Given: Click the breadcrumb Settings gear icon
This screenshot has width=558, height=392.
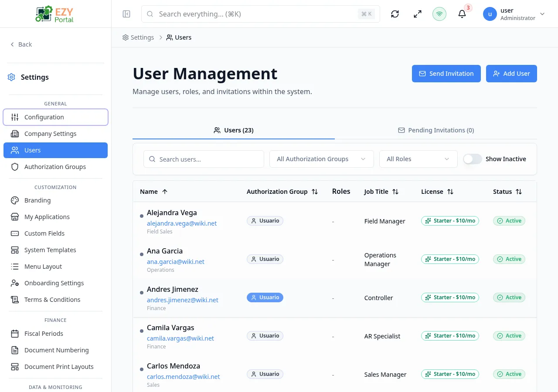Looking at the screenshot, I should 126,37.
